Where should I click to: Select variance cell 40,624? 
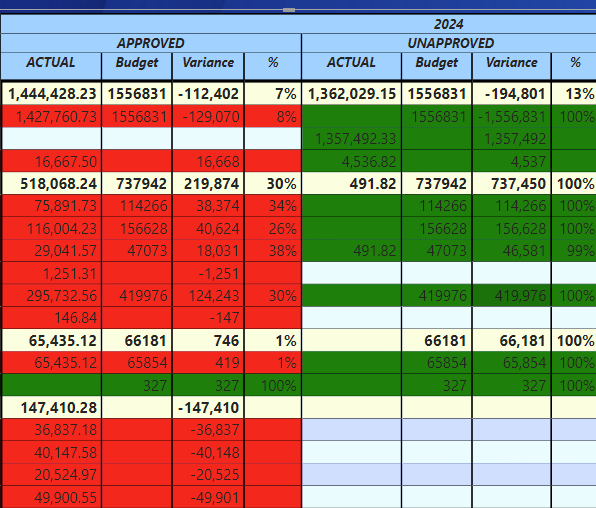(208, 229)
